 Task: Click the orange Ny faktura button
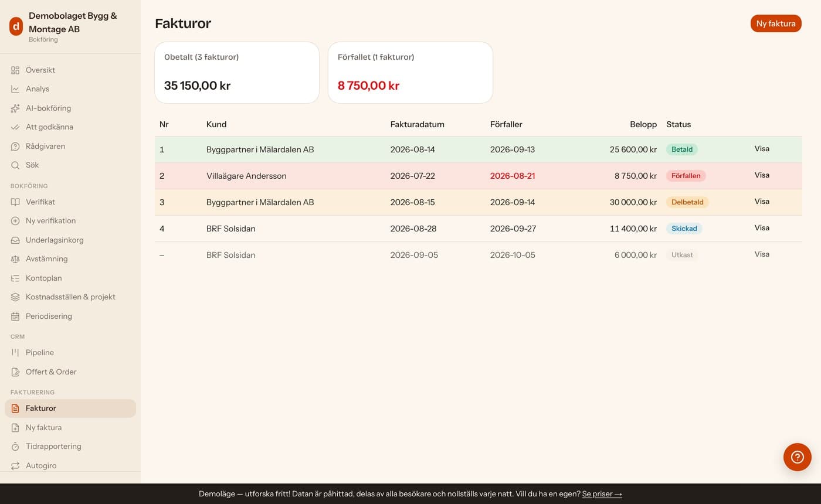(776, 23)
